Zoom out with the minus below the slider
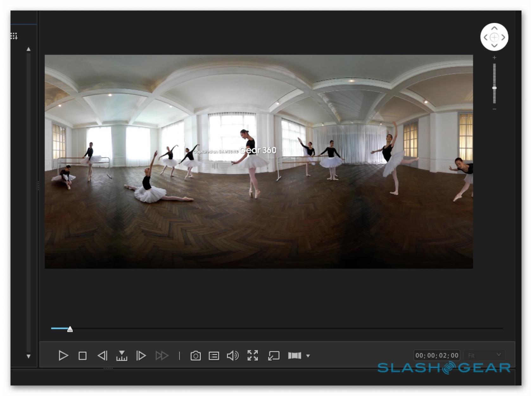Viewport: 532px width, 396px height. (x=494, y=109)
